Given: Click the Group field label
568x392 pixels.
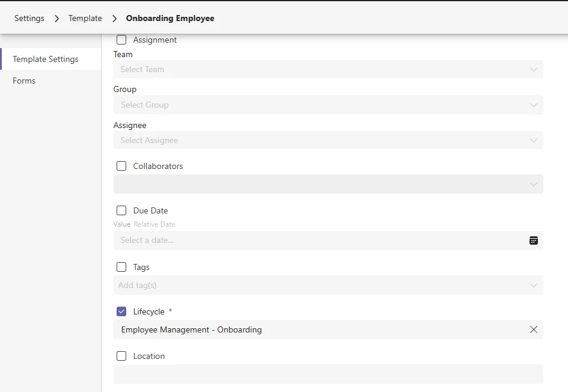Looking at the screenshot, I should pyautogui.click(x=125, y=89).
